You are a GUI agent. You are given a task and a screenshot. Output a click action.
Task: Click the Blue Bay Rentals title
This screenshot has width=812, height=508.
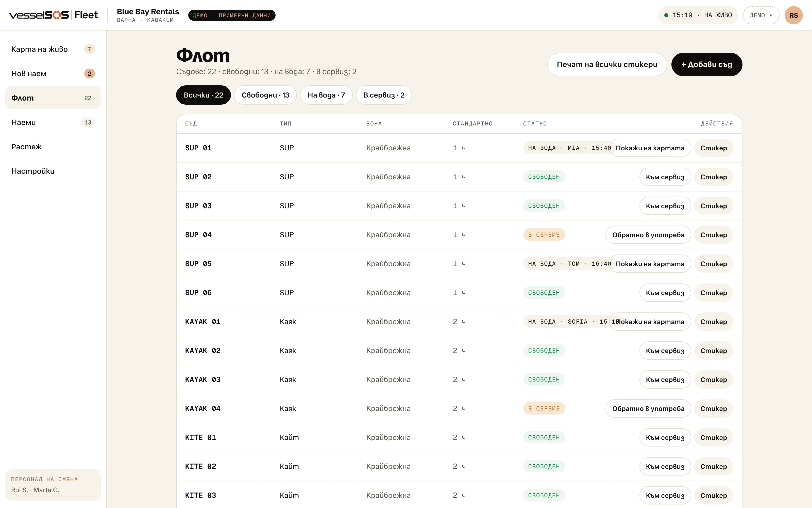coord(148,11)
